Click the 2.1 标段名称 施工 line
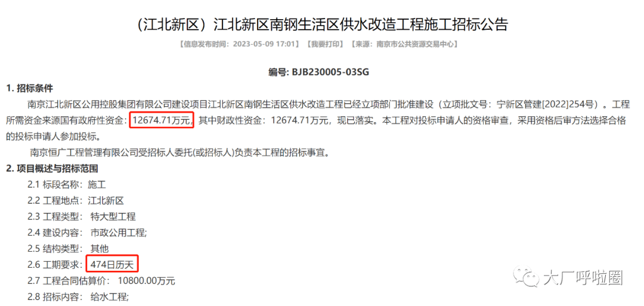 pos(67,184)
